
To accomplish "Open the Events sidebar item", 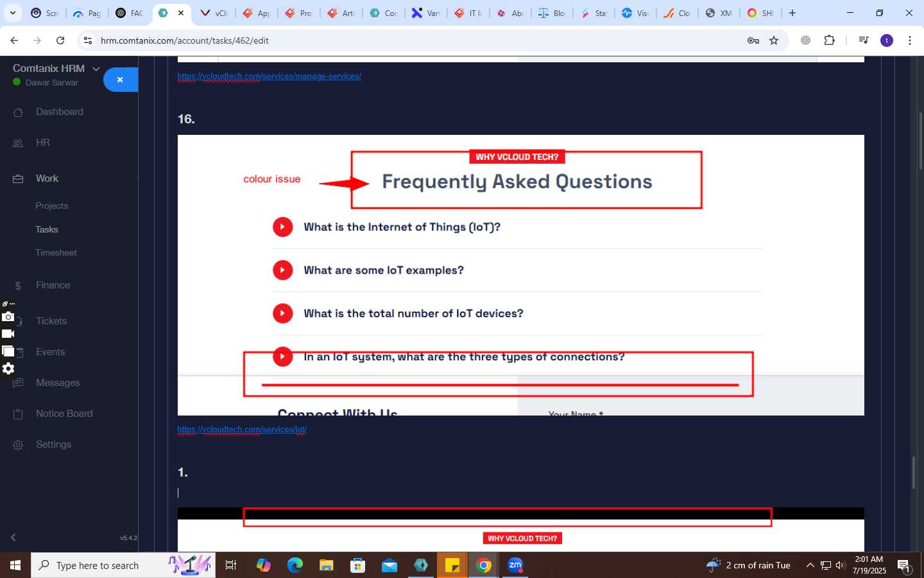I will coord(50,352).
